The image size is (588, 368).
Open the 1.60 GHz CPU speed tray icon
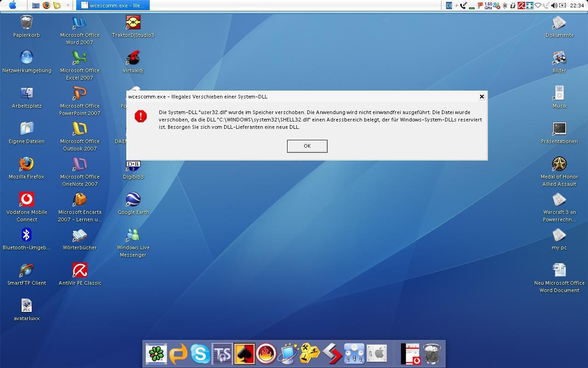[488, 6]
